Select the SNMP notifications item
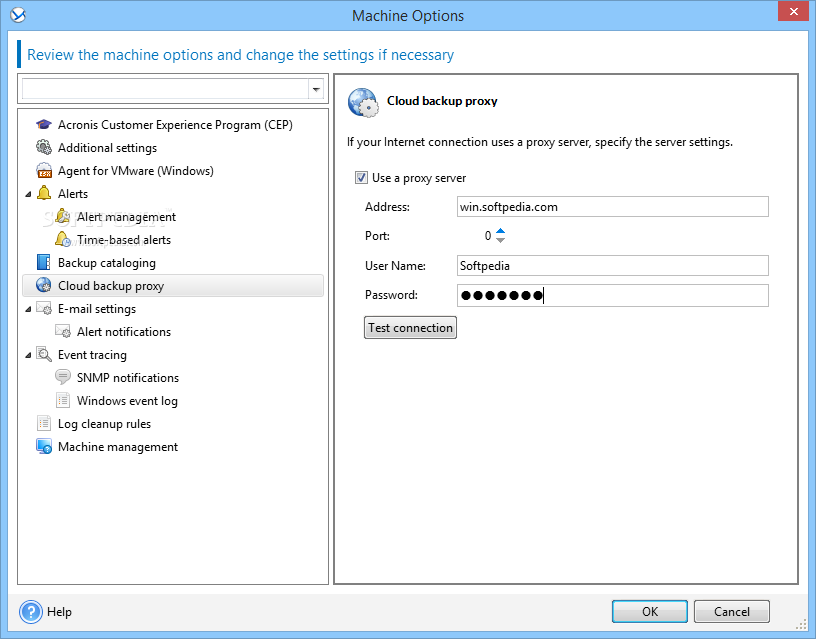 [128, 378]
